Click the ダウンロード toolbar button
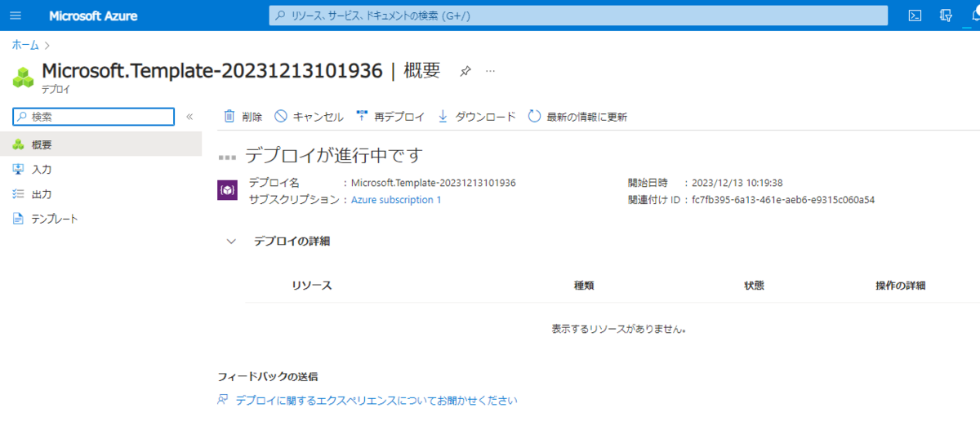The image size is (980, 439). pos(477,117)
